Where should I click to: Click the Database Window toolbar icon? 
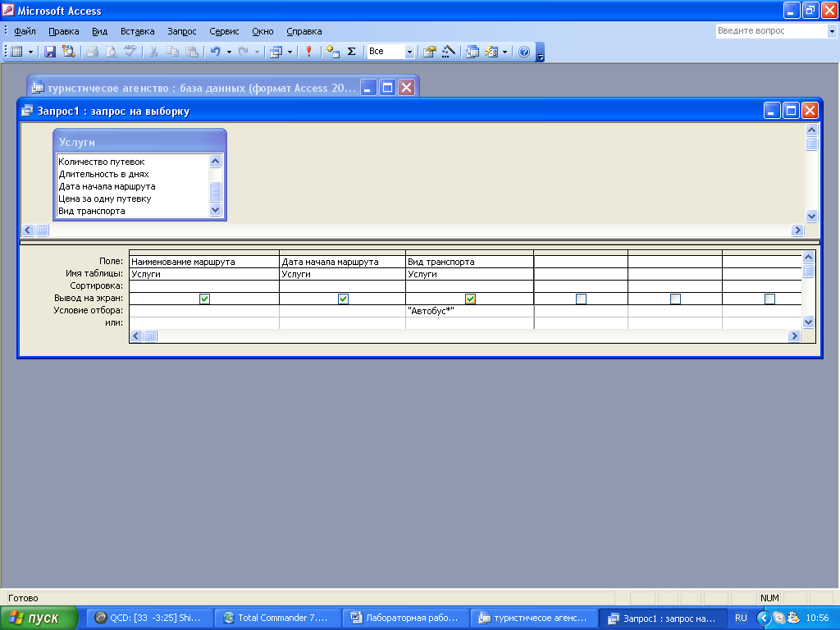coord(472,52)
